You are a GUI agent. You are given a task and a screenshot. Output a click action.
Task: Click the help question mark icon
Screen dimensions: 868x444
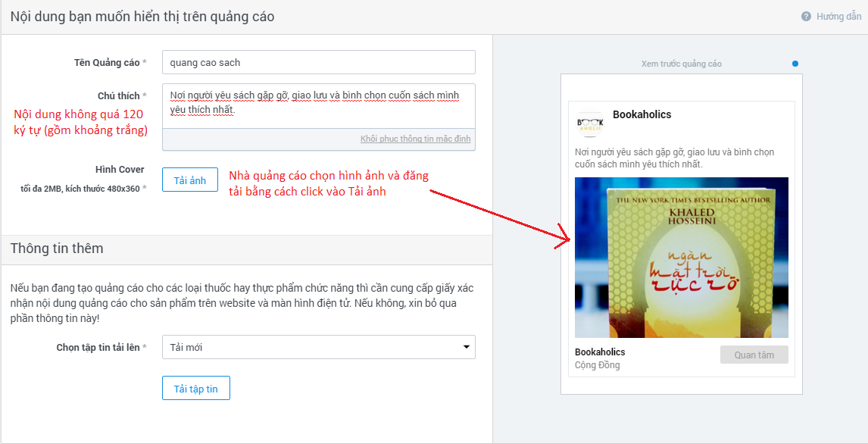806,17
